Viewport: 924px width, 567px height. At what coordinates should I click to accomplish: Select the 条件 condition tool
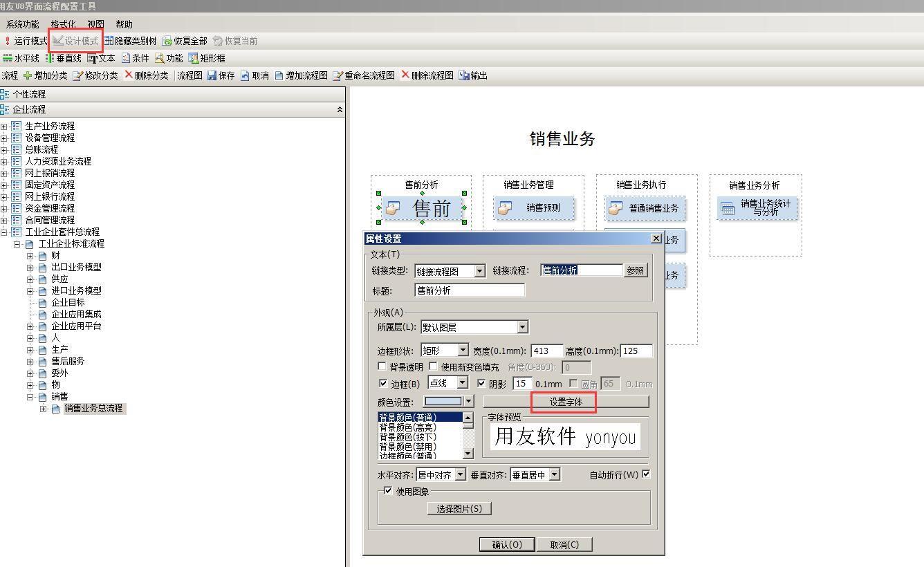(x=136, y=58)
